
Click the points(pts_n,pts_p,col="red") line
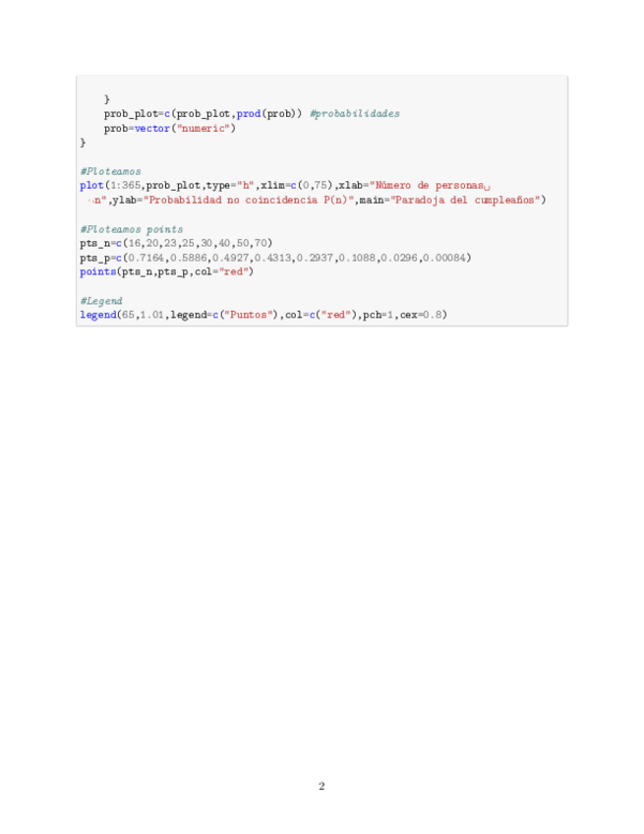167,271
